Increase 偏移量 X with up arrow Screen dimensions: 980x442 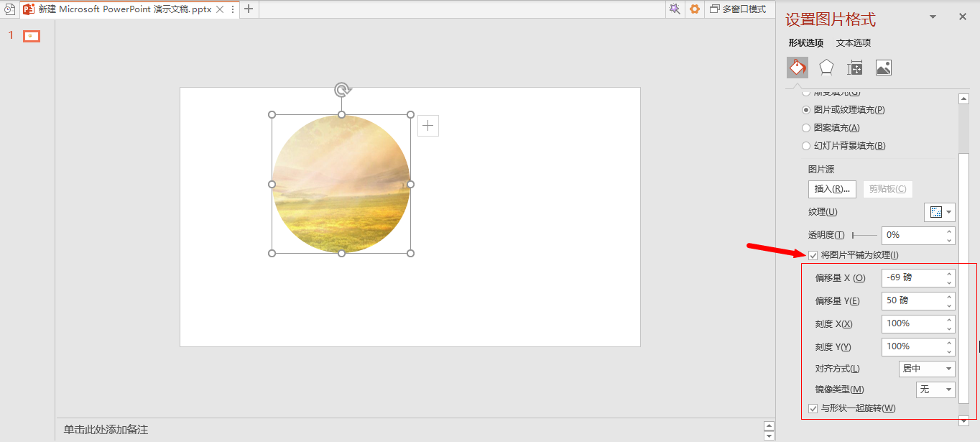click(x=950, y=273)
